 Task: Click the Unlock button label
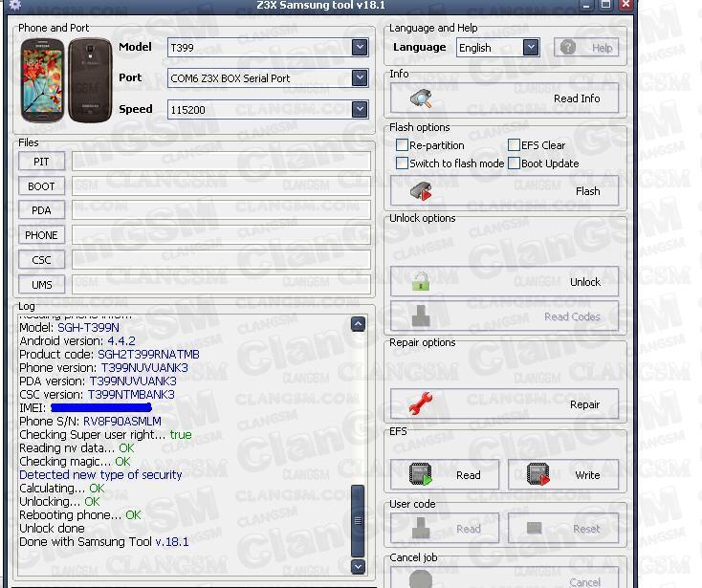(x=585, y=282)
